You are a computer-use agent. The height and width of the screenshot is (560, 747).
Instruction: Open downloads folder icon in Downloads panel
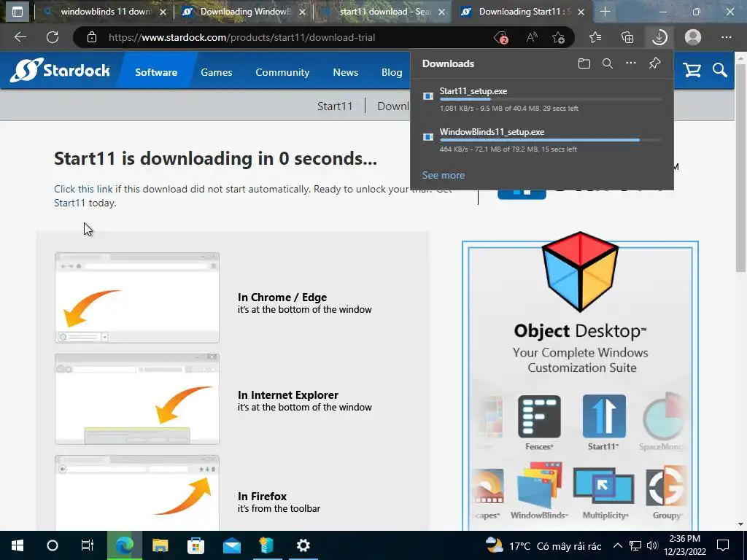point(584,63)
